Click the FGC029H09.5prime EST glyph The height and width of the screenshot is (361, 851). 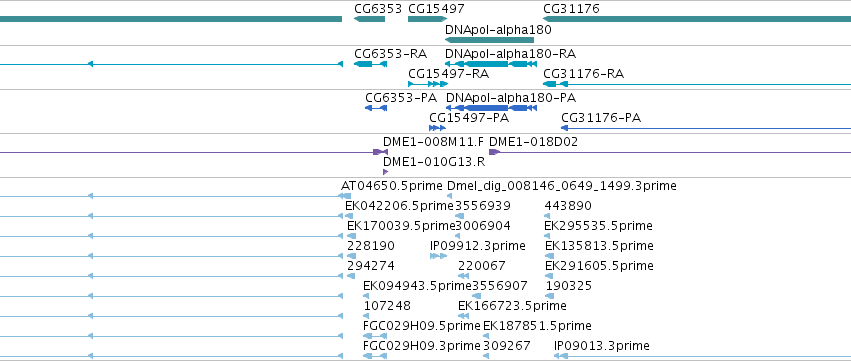point(375,336)
